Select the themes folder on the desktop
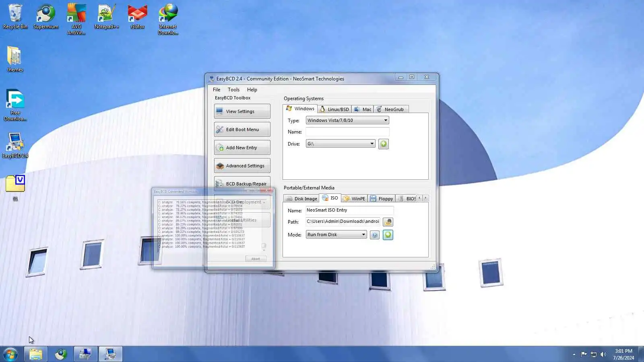644x362 pixels. coord(15,59)
